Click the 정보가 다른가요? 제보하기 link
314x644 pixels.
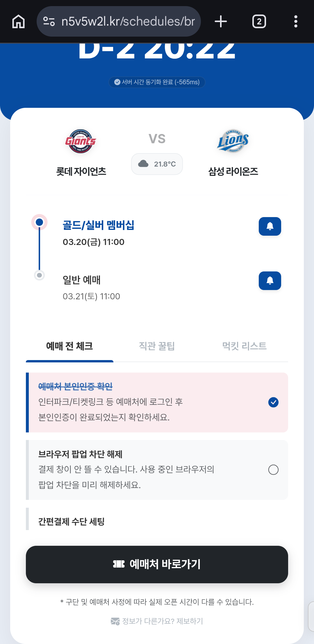click(157, 621)
